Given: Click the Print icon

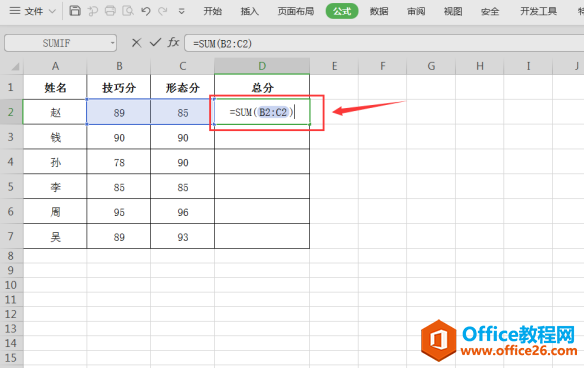Looking at the screenshot, I should [110, 11].
